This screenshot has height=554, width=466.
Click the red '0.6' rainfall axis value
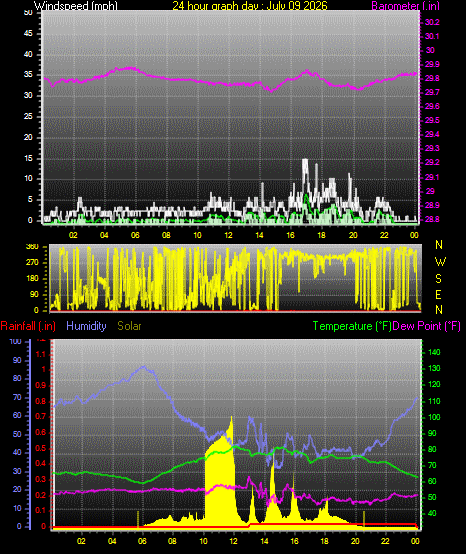(x=41, y=432)
